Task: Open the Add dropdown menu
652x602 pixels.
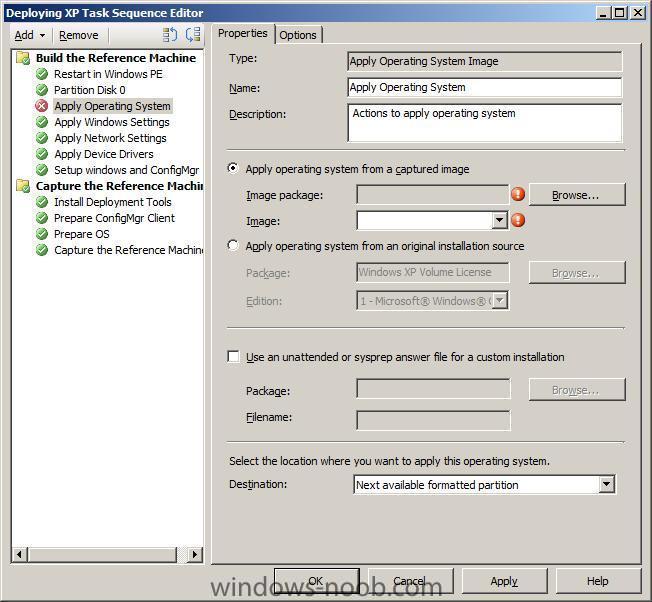Action: 30,35
